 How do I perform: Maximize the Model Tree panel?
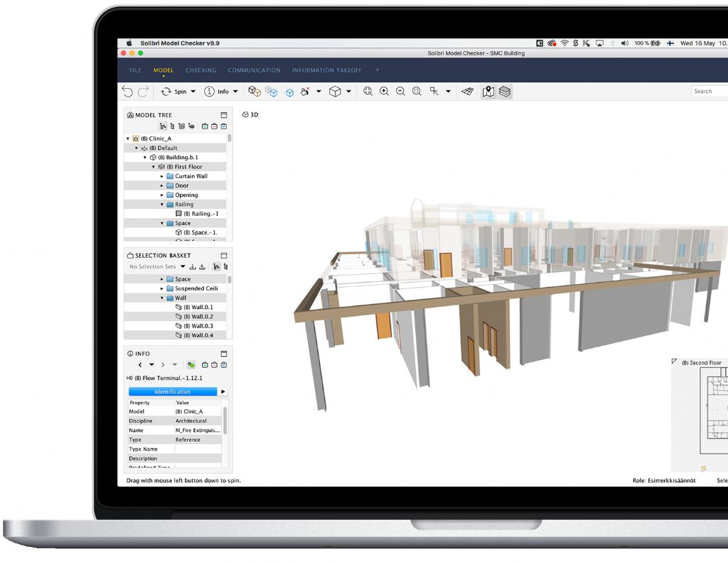tap(223, 115)
